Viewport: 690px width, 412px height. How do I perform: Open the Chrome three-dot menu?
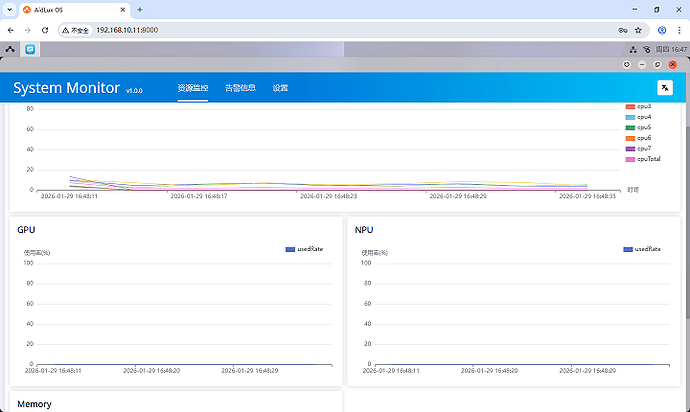(x=679, y=30)
